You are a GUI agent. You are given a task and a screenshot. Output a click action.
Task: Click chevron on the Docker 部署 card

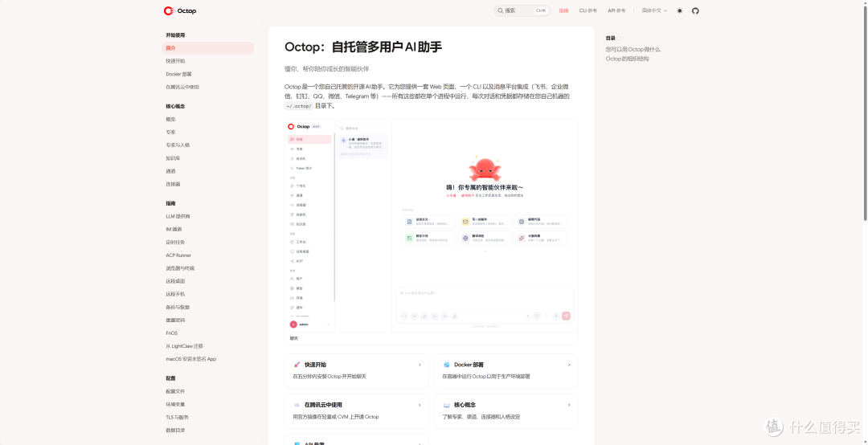tap(569, 365)
